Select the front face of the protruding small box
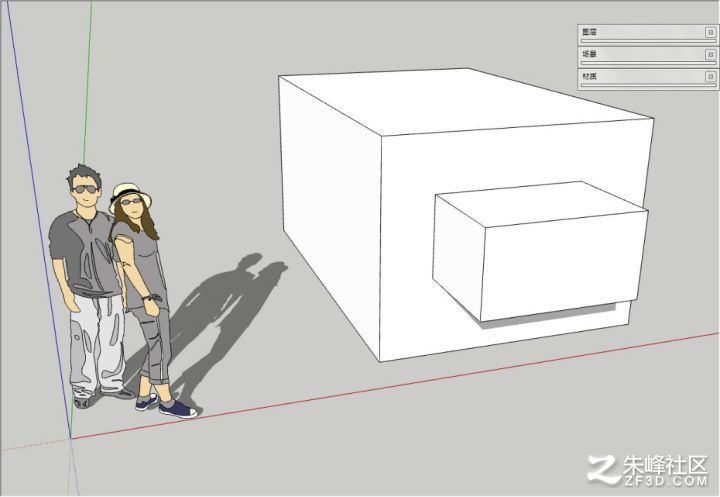The image size is (720, 497). [562, 266]
